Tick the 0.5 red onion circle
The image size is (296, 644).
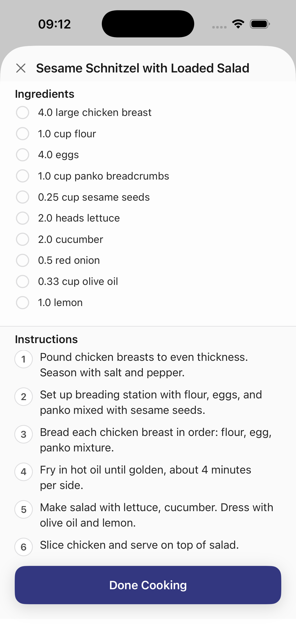tap(23, 260)
